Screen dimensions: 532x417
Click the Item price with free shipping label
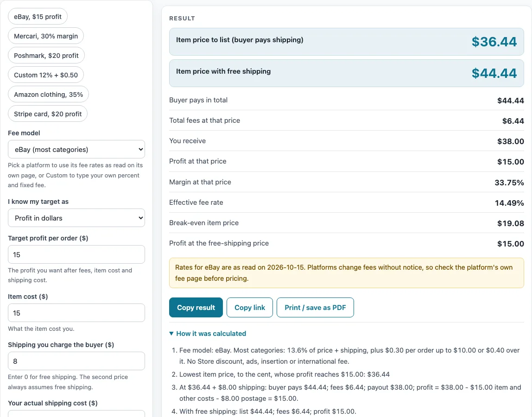pos(223,71)
